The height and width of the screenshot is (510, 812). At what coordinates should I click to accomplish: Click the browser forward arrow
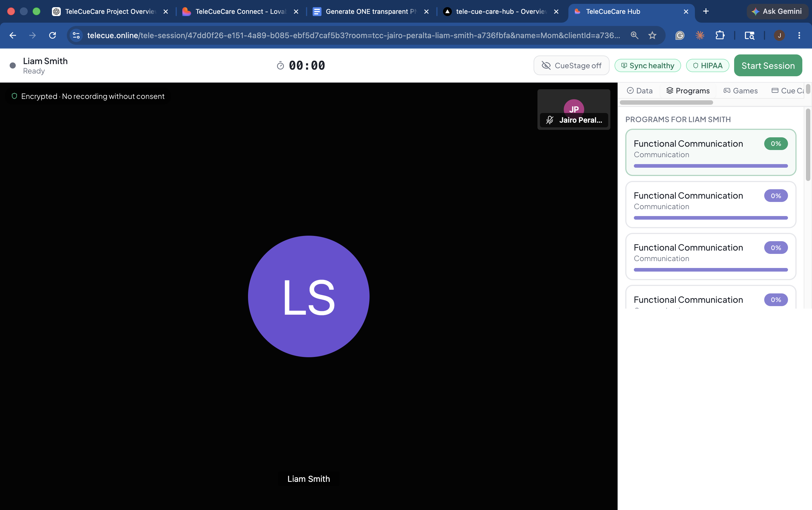tap(32, 35)
